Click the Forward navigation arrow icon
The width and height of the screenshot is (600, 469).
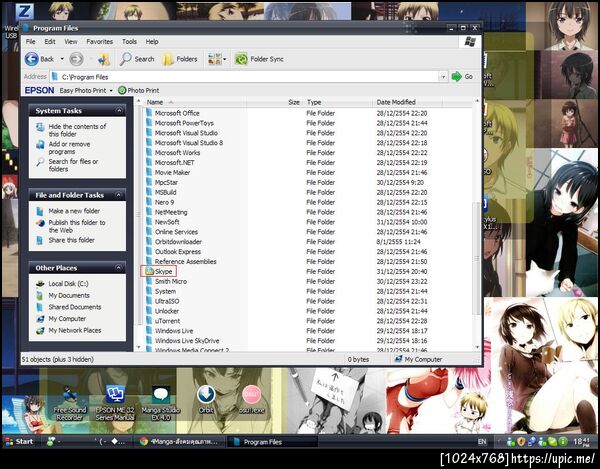coord(76,59)
